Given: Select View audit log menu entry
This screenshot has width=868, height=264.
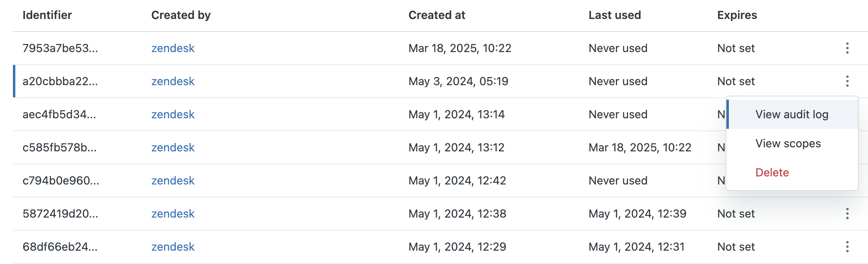Looking at the screenshot, I should 792,114.
